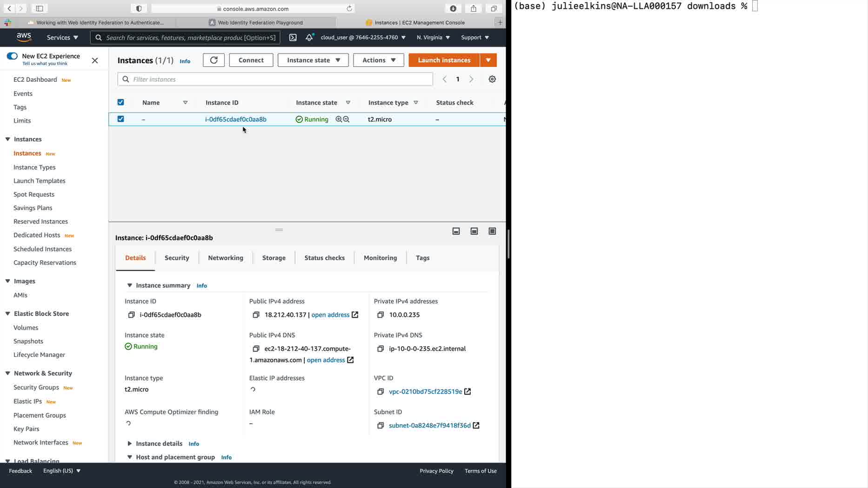Image resolution: width=868 pixels, height=488 pixels.
Task: Open Launch instances split arrow
Action: 488,60
